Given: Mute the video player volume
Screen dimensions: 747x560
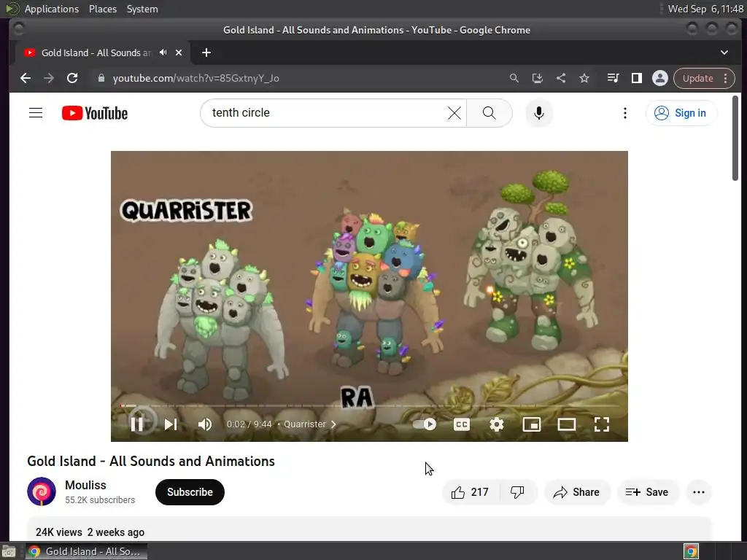Looking at the screenshot, I should coord(205,424).
